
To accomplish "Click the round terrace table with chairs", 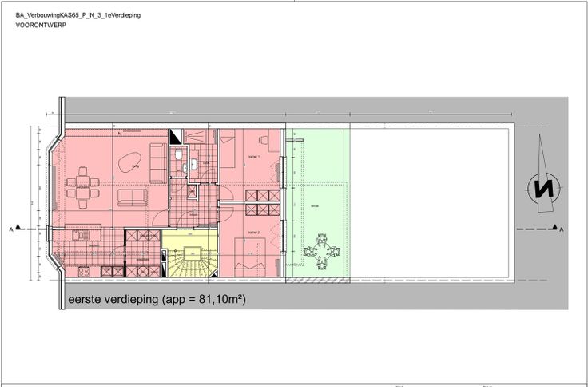I will [x=324, y=253].
